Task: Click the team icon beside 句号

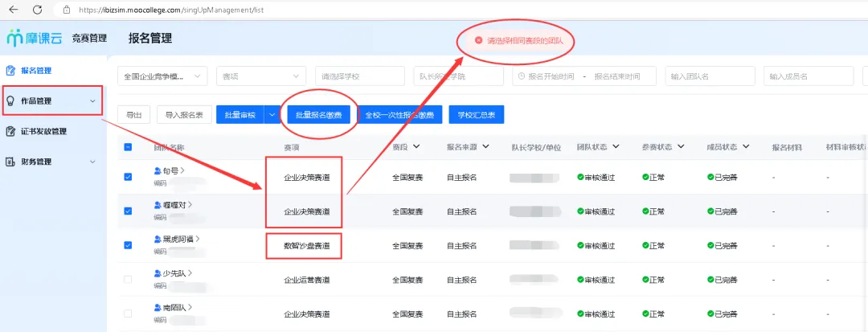Action: [x=158, y=171]
